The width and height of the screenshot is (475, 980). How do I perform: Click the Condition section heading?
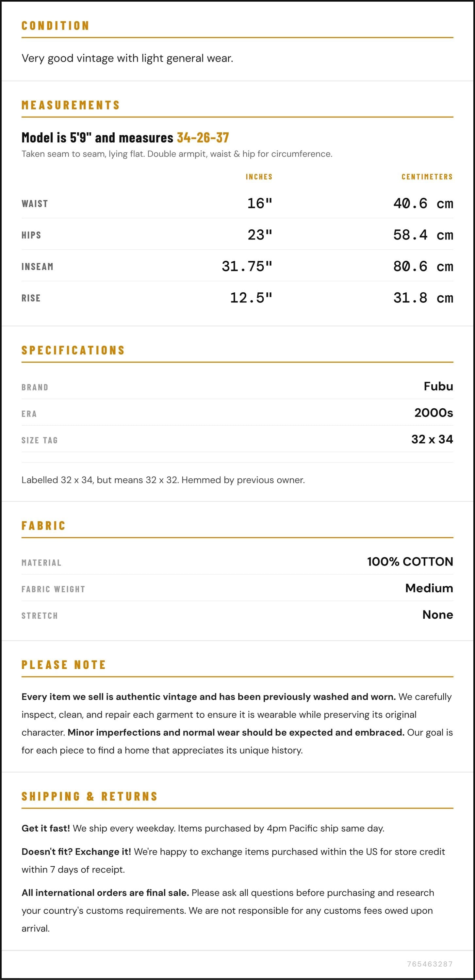(x=56, y=26)
